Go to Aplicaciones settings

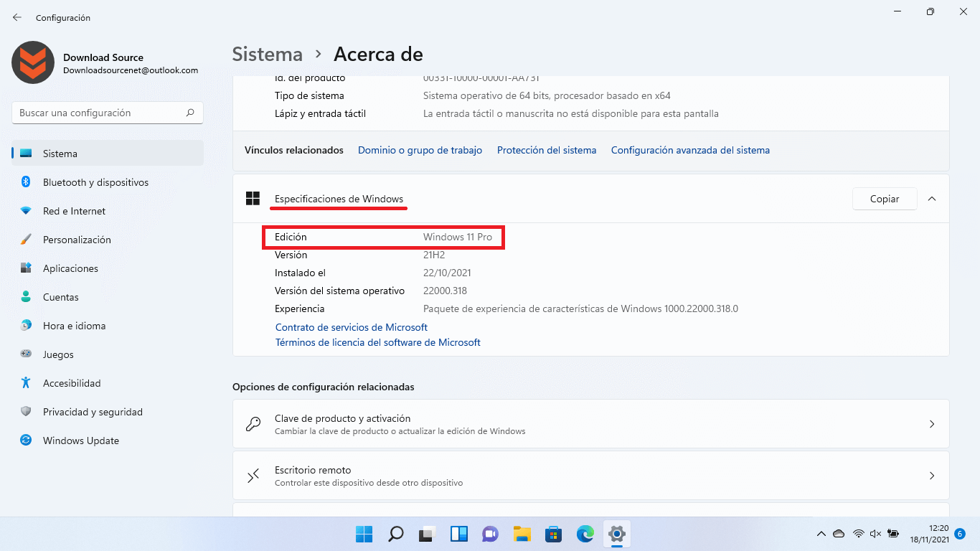click(108, 268)
